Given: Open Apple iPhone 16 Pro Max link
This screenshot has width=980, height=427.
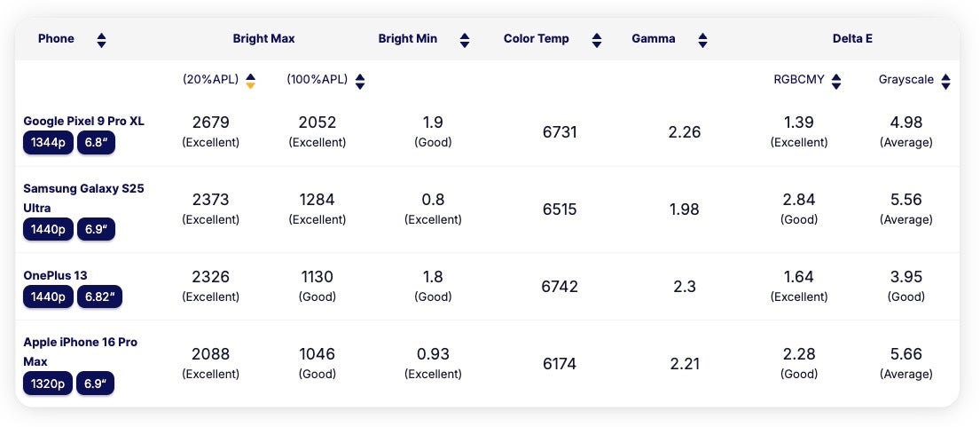Looking at the screenshot, I should point(80,352).
